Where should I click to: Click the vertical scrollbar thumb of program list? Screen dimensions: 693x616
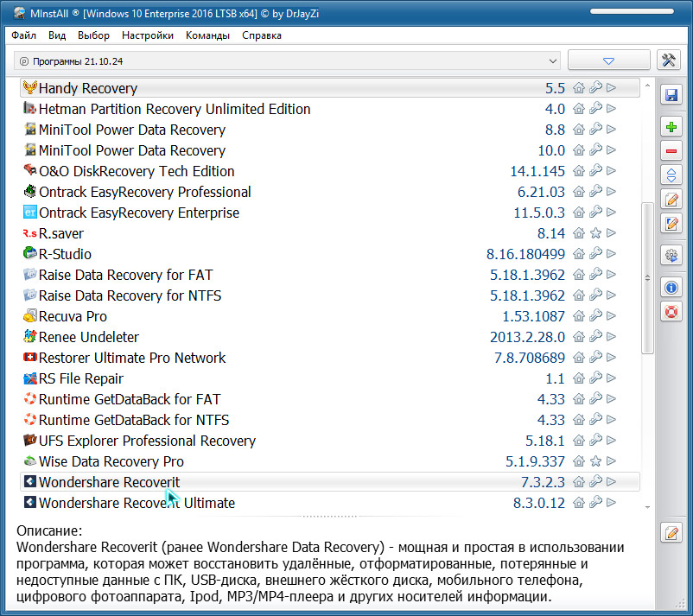tap(648, 276)
